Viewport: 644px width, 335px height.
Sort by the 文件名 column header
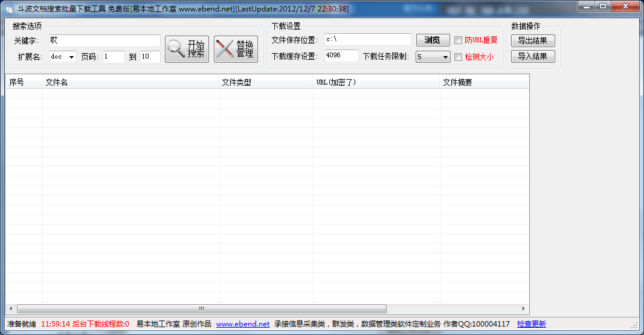click(x=130, y=82)
